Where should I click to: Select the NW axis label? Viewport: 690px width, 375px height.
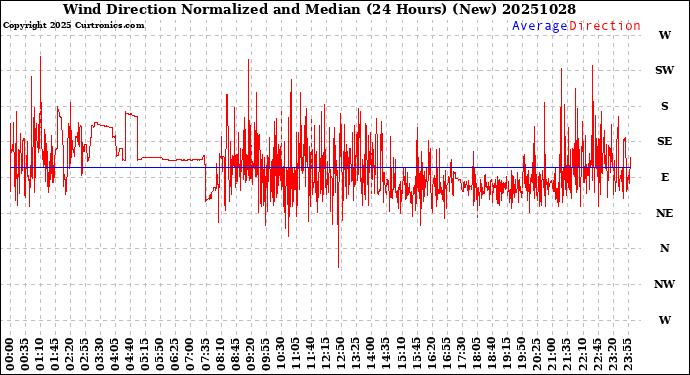pos(664,284)
